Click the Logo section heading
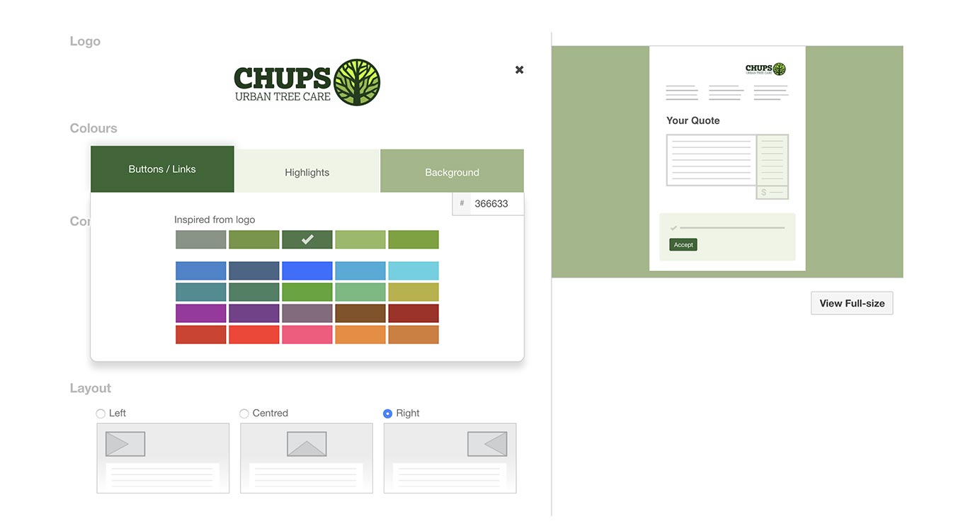This screenshot has width=980, height=531. click(x=85, y=41)
